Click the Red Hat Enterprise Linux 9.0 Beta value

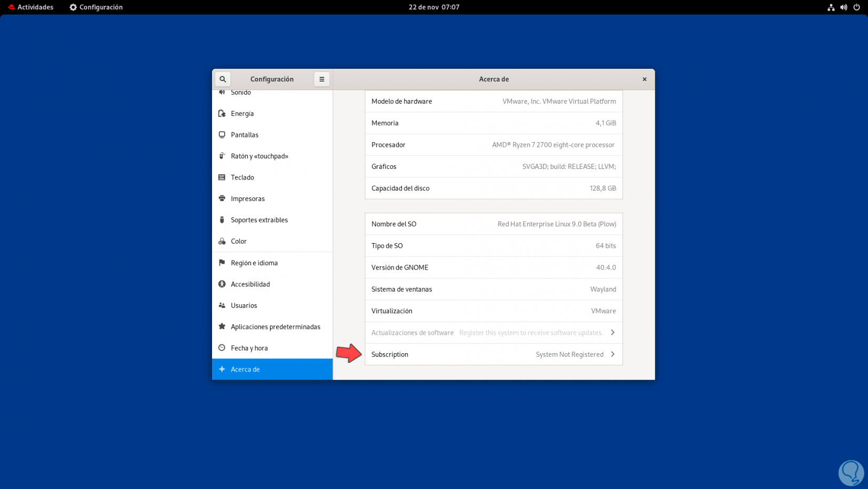(x=557, y=224)
